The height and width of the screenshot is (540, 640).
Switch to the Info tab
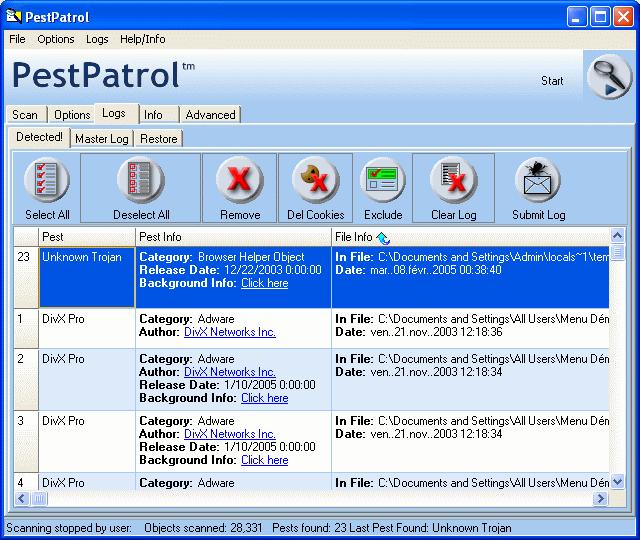pyautogui.click(x=159, y=115)
